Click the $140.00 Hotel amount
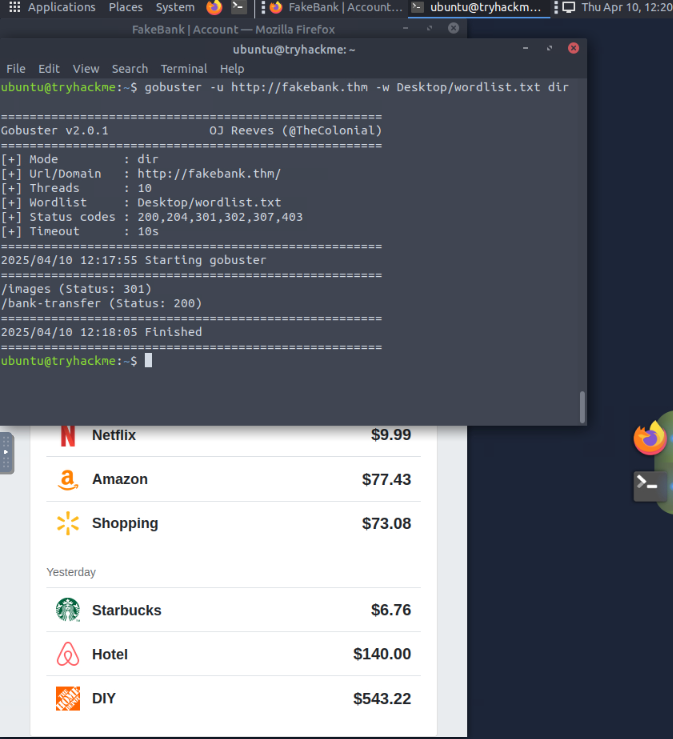This screenshot has width=673, height=739. pyautogui.click(x=382, y=654)
